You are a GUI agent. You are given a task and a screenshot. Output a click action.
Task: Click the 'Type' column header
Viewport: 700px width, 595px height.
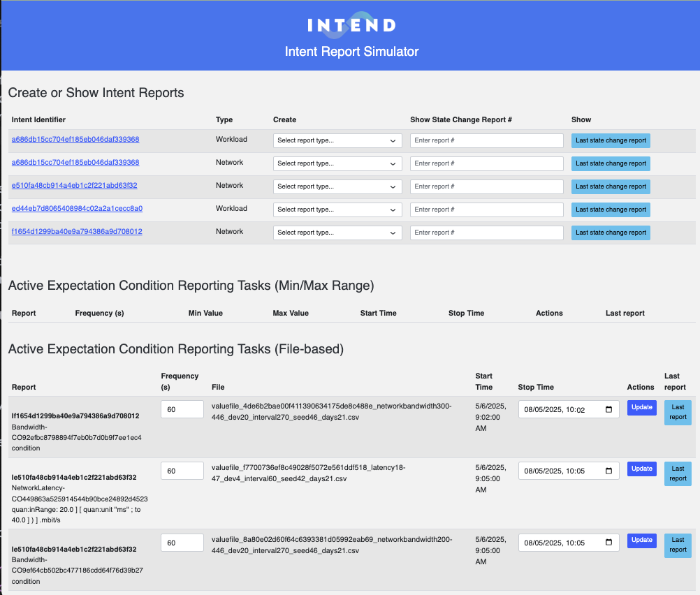pos(224,119)
